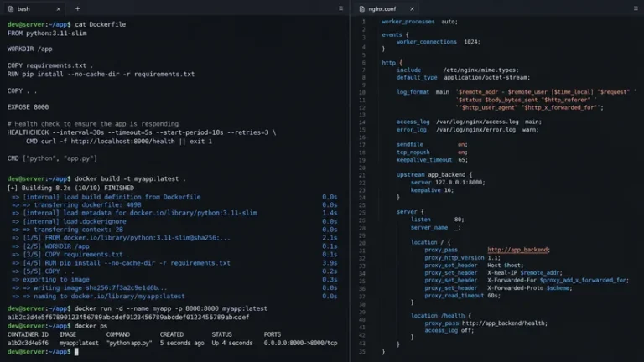Click the 'sendfile on;' line
644x362 pixels.
[x=432, y=144]
